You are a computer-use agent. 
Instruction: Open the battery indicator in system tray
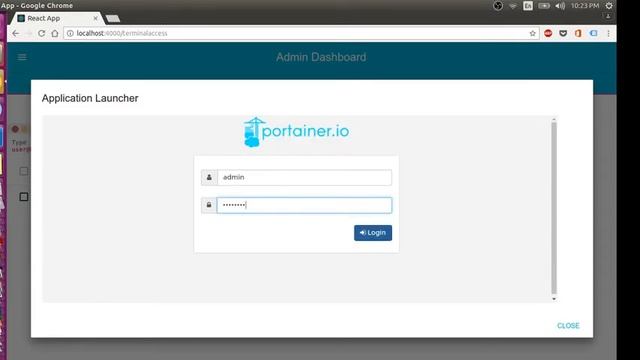pos(544,6)
